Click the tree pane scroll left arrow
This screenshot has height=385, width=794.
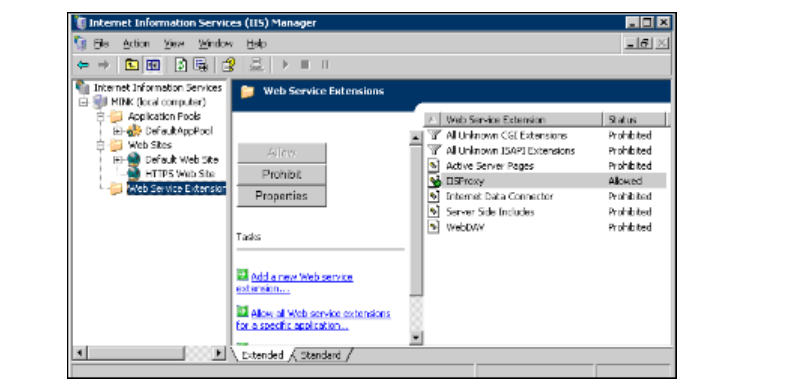click(80, 353)
